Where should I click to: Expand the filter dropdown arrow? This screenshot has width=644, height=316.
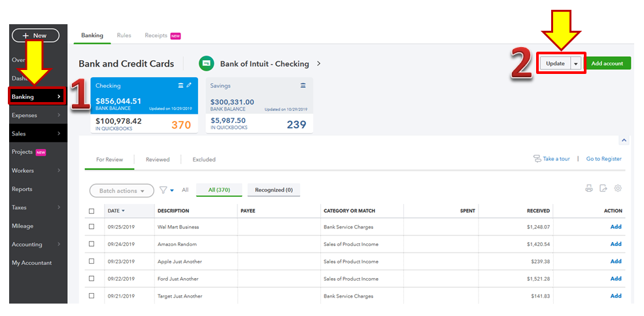click(172, 190)
